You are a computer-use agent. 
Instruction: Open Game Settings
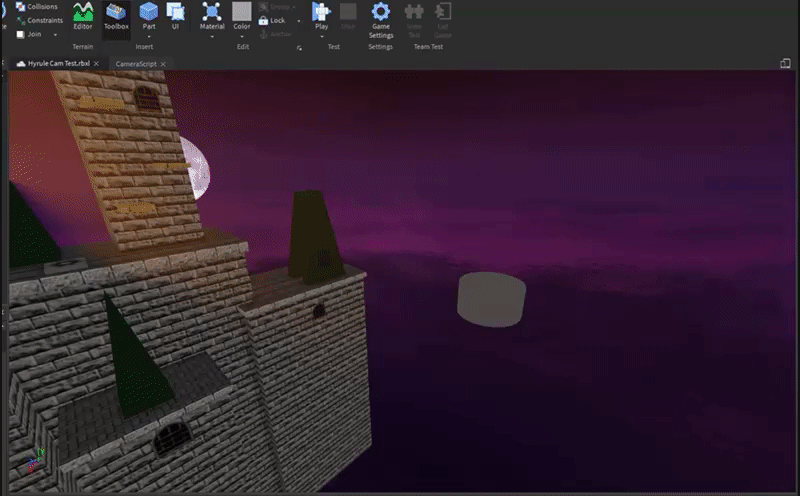pos(381,20)
